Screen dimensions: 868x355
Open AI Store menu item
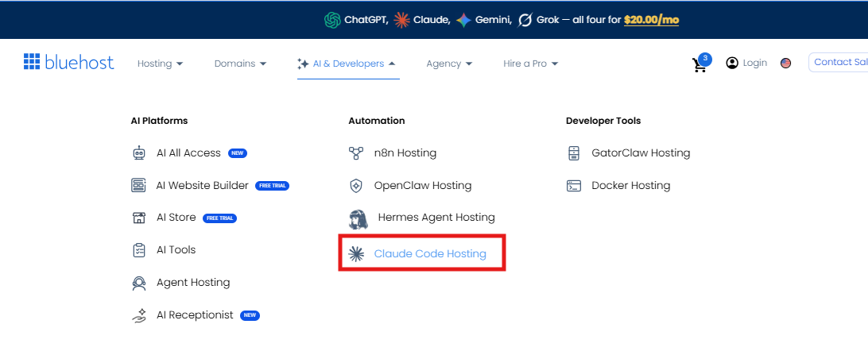(176, 218)
